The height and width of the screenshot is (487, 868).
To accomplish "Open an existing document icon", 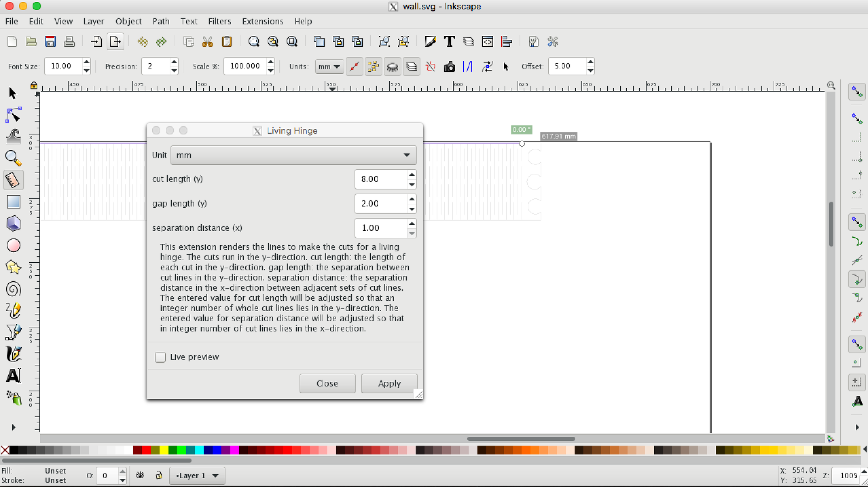I will point(31,42).
